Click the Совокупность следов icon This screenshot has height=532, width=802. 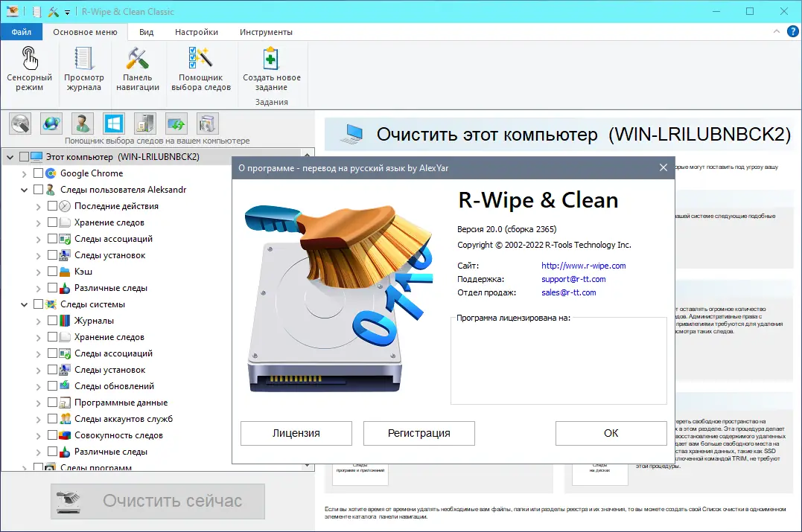coord(65,435)
